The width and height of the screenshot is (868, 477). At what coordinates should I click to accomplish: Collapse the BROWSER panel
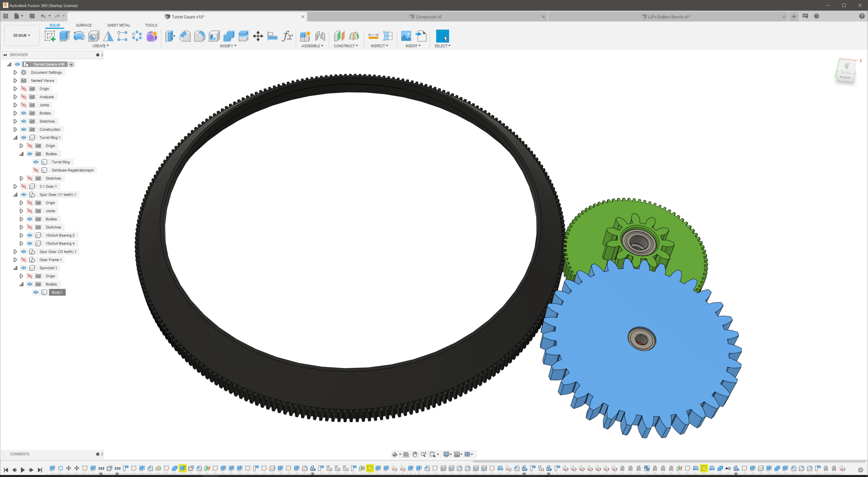(5, 55)
